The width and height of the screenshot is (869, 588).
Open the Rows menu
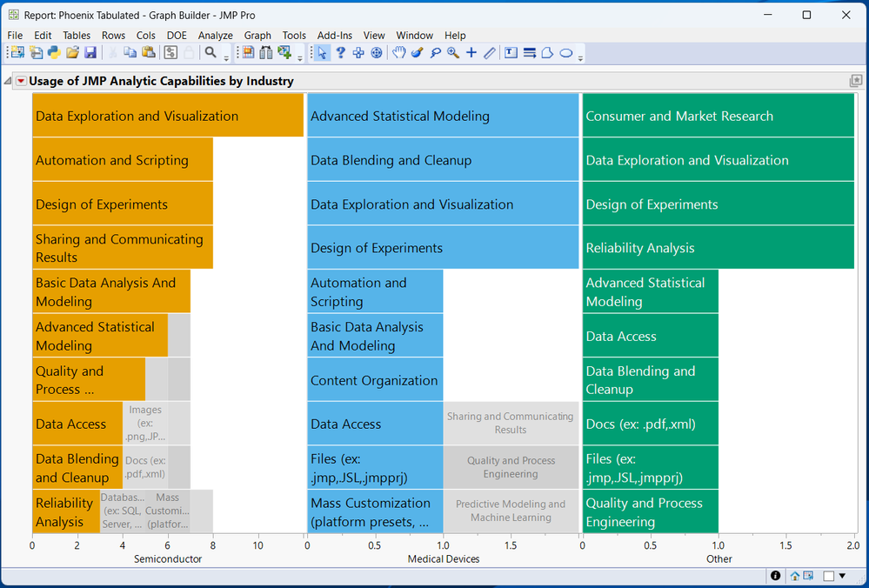(114, 35)
